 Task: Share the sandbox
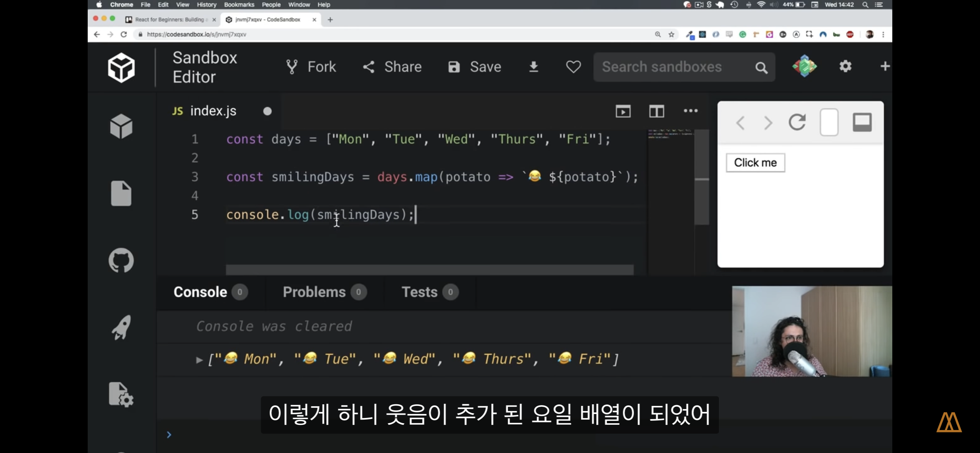[392, 67]
